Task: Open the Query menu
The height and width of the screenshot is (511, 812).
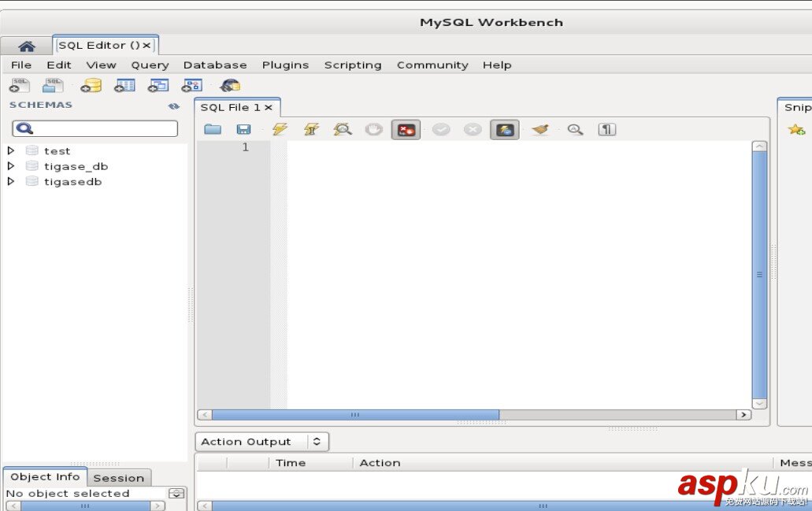Action: pyautogui.click(x=150, y=65)
